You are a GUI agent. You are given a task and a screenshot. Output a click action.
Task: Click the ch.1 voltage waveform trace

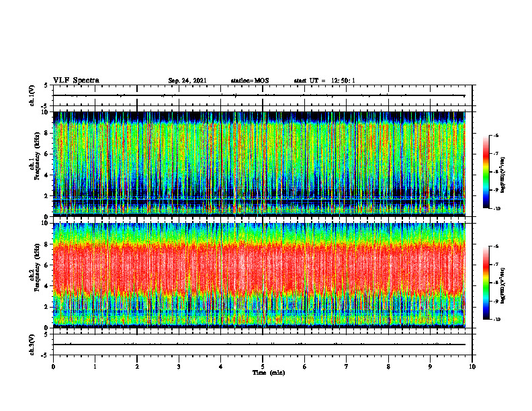259,95
